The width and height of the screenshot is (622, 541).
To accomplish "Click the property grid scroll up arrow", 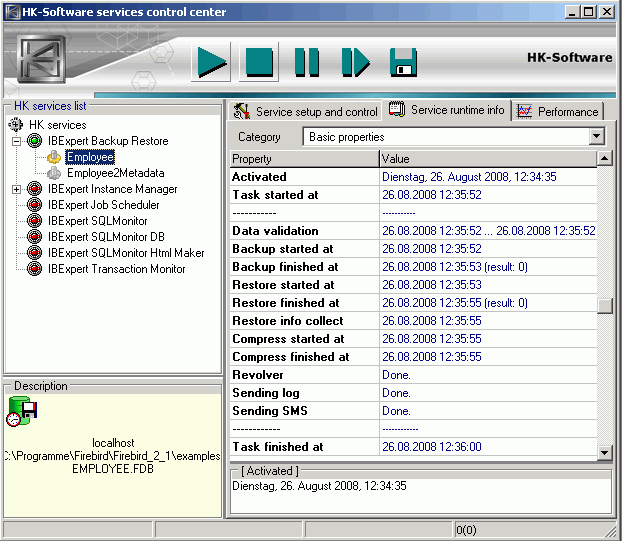I will point(604,159).
